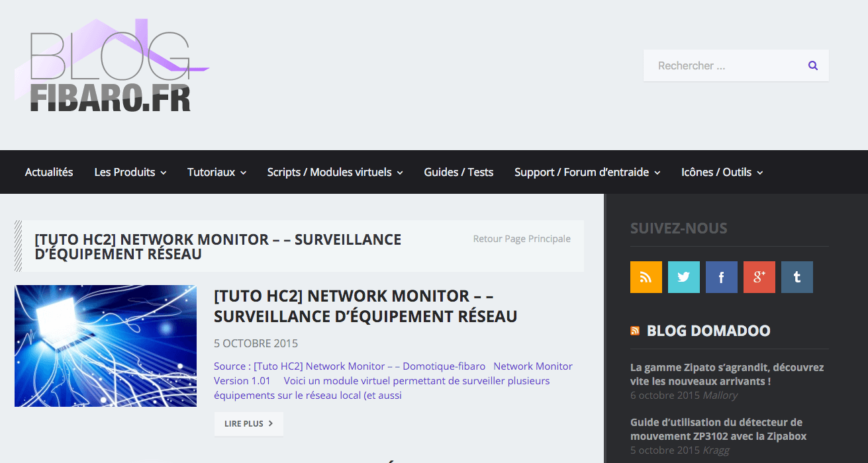Screen dimensions: 868x463
Task: Open the Guide d'utilisation détecteur ZP3102 post
Action: point(718,429)
